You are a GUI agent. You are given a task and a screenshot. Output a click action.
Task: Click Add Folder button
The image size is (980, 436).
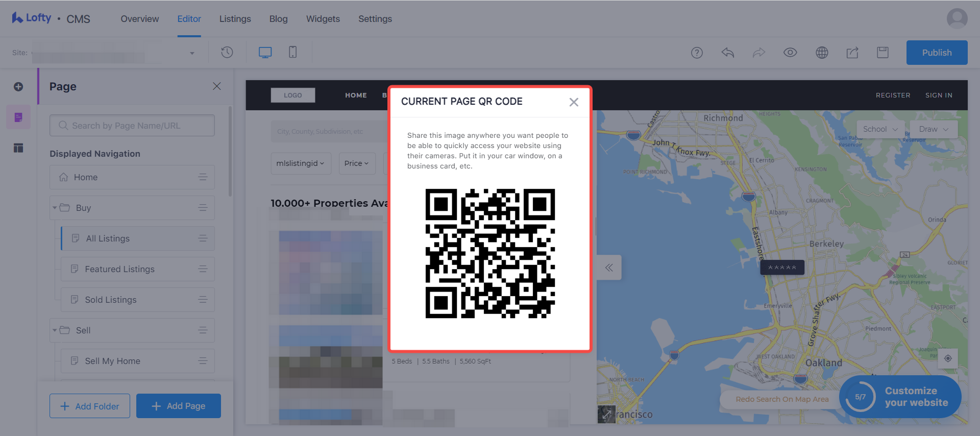coord(90,406)
